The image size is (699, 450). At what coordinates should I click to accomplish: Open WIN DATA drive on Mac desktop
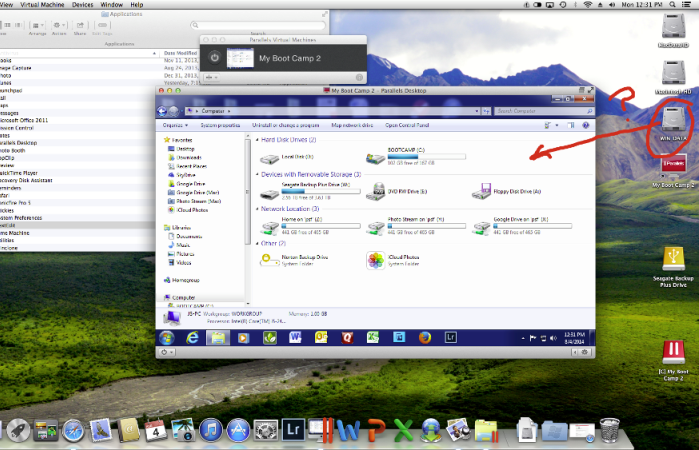click(673, 124)
